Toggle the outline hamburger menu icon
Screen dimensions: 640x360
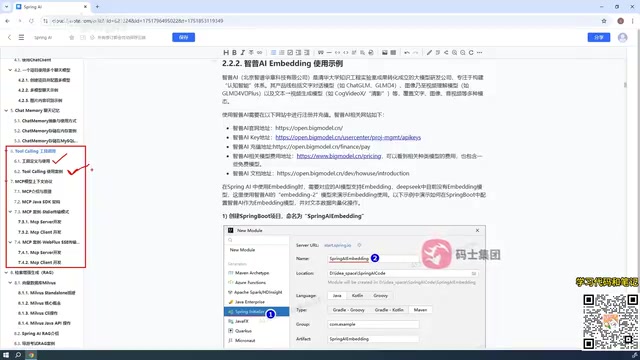(x=21, y=37)
